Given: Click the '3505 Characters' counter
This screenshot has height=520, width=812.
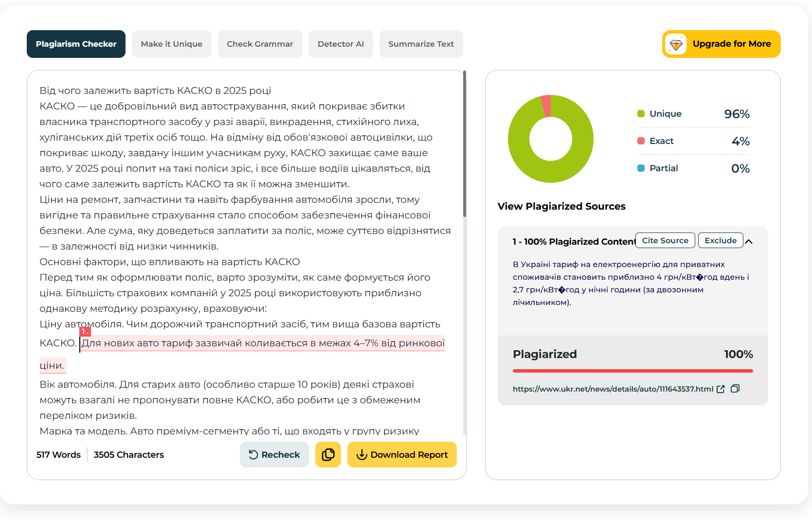Looking at the screenshot, I should pyautogui.click(x=128, y=454).
